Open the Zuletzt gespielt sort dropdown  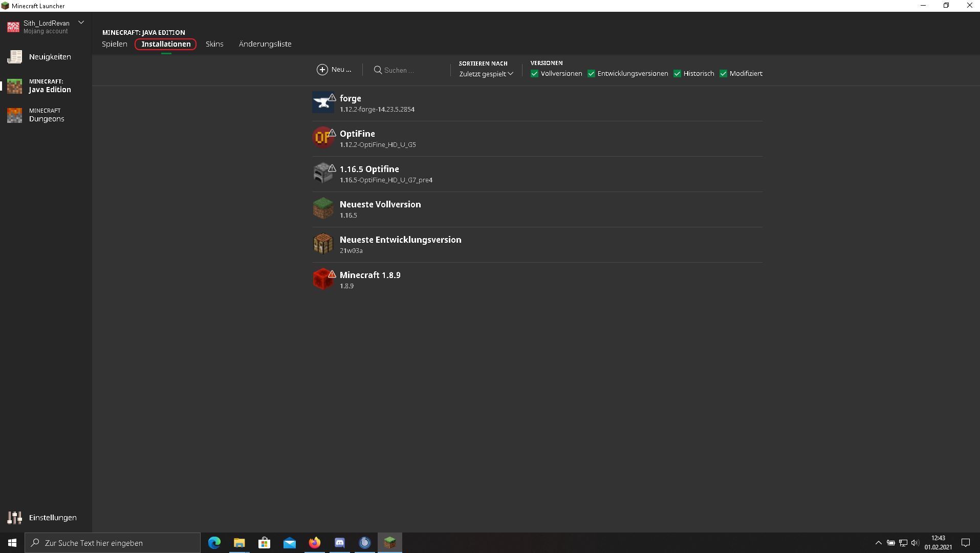486,74
